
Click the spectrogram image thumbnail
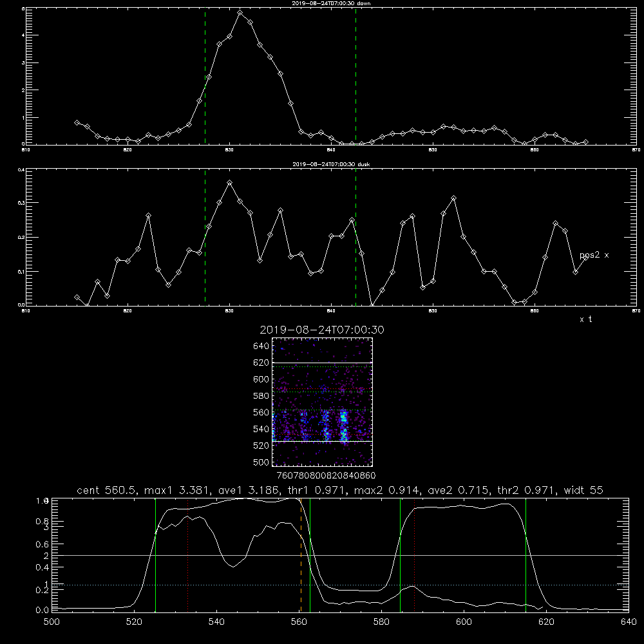pyautogui.click(x=322, y=402)
